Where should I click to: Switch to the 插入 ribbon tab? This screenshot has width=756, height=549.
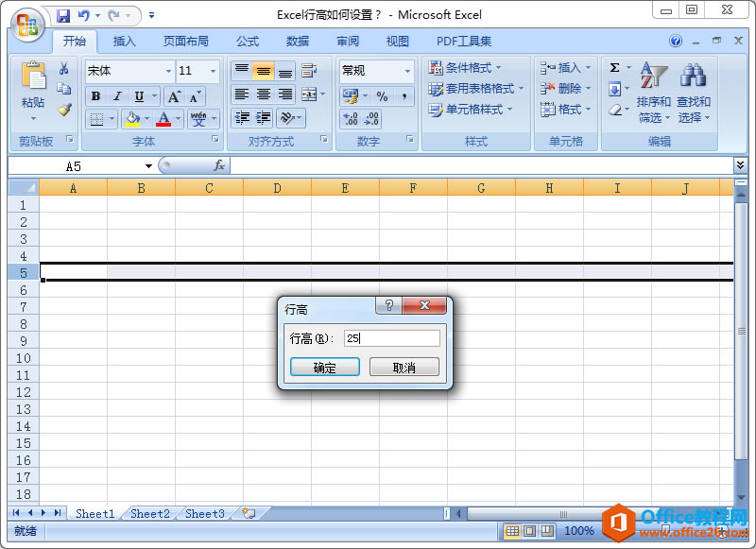coord(124,41)
